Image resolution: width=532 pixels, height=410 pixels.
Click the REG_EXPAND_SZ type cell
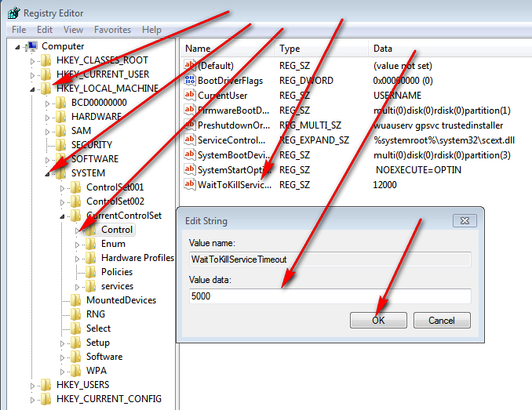[x=314, y=140]
